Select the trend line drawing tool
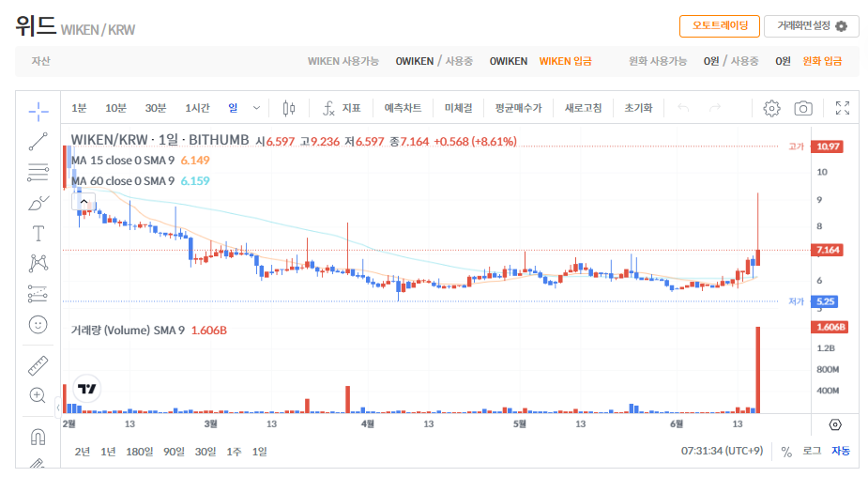 38,142
